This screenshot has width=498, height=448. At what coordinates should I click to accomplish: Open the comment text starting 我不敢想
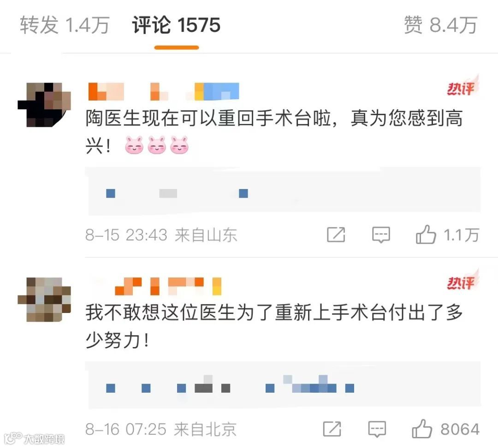coord(274,326)
